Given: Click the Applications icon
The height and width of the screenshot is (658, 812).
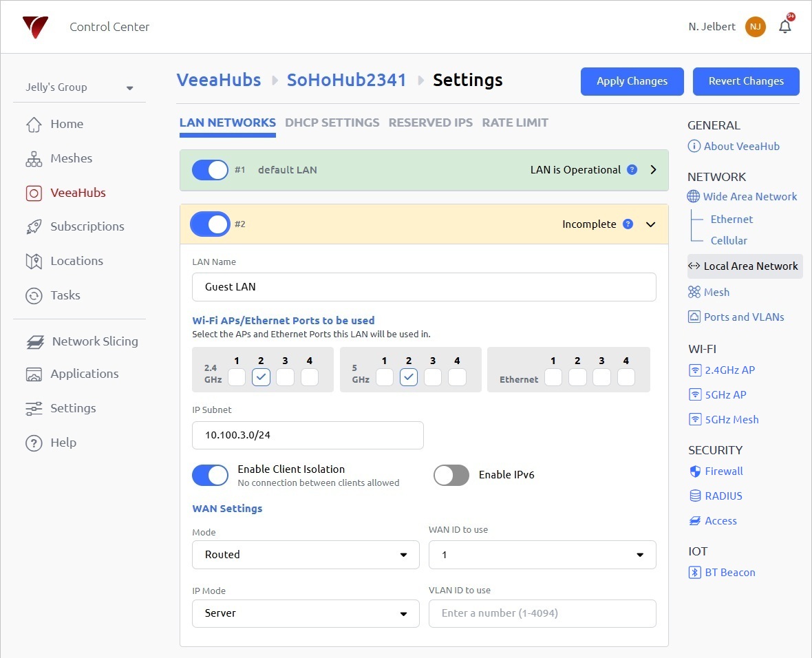Looking at the screenshot, I should 34,374.
